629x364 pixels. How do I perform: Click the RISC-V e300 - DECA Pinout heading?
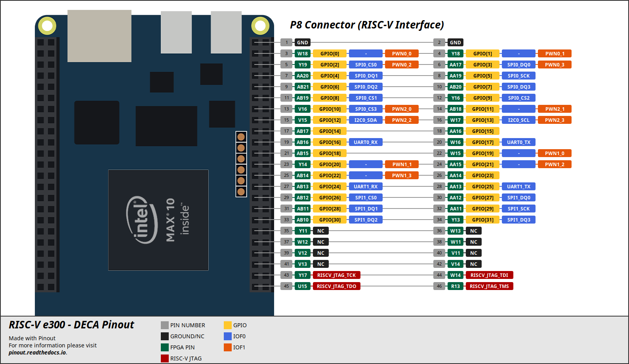point(71,325)
